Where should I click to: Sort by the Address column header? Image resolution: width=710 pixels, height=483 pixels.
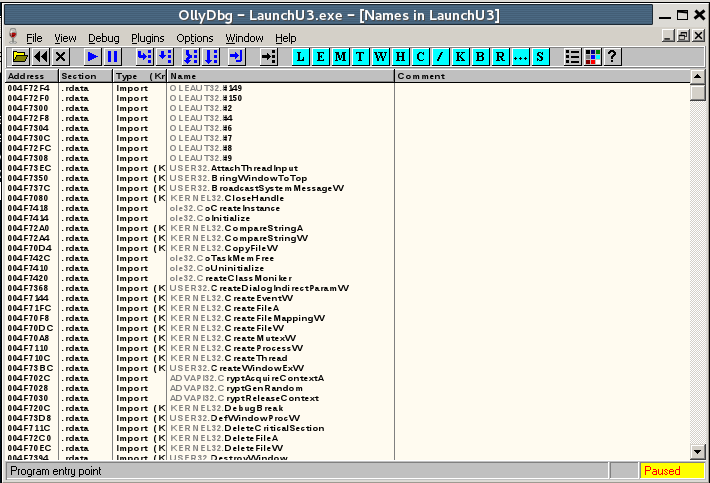pos(32,76)
